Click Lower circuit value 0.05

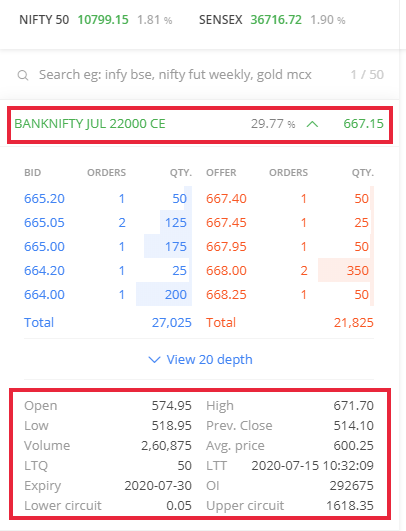(x=179, y=506)
